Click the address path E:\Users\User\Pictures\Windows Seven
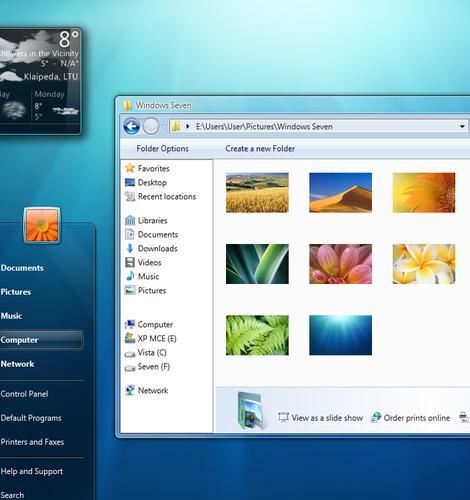470x500 pixels. click(x=264, y=127)
